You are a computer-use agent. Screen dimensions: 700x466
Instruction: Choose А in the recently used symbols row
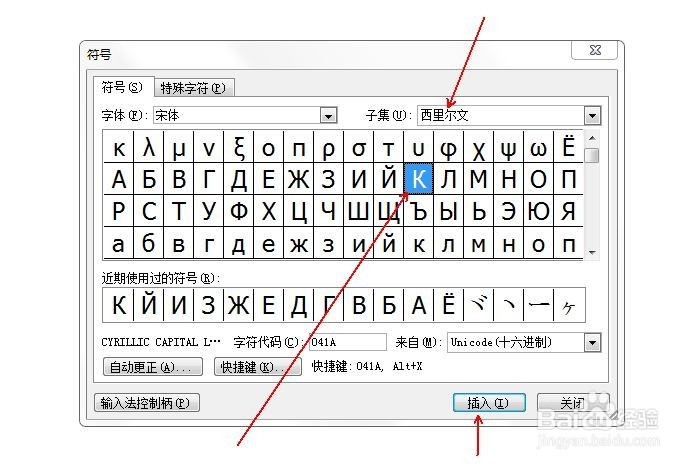tap(418, 305)
